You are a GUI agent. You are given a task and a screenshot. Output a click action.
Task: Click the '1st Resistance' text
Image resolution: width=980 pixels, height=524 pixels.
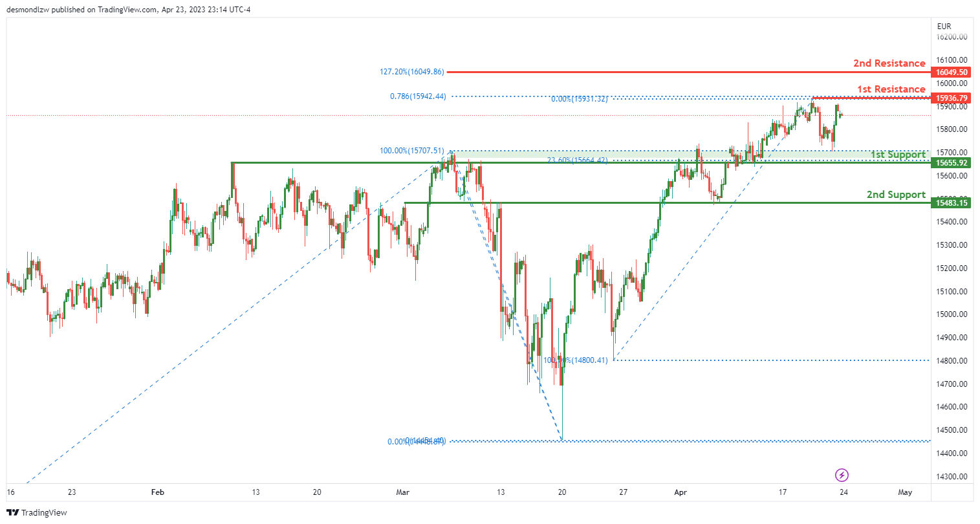[891, 89]
